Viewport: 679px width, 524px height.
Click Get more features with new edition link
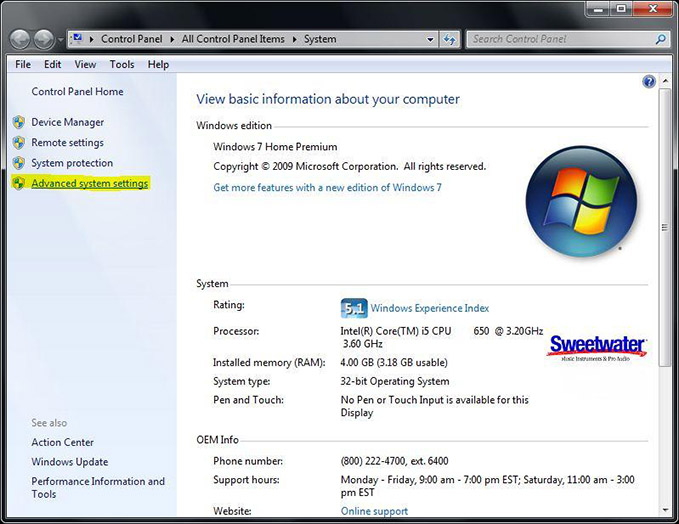tap(327, 188)
